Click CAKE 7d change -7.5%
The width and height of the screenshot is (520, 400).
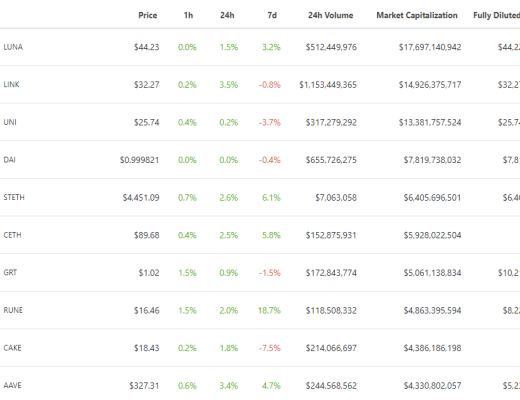tap(270, 348)
